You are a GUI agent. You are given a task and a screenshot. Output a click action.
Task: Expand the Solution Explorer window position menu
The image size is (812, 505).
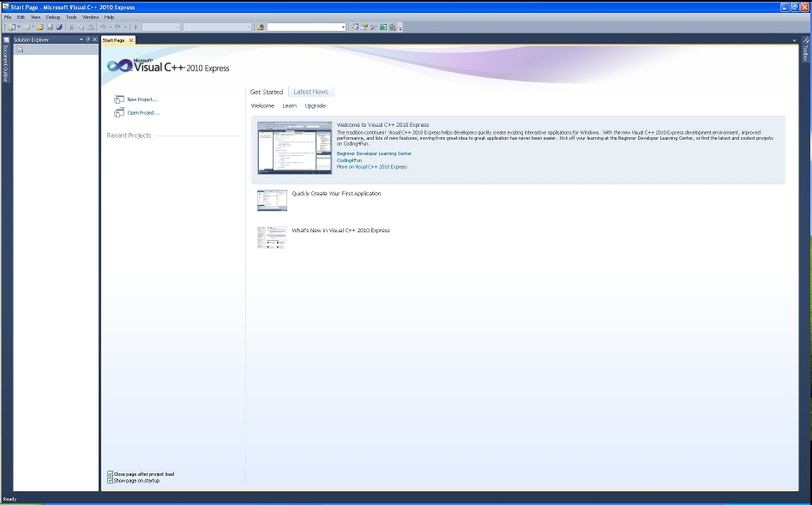pyautogui.click(x=81, y=39)
